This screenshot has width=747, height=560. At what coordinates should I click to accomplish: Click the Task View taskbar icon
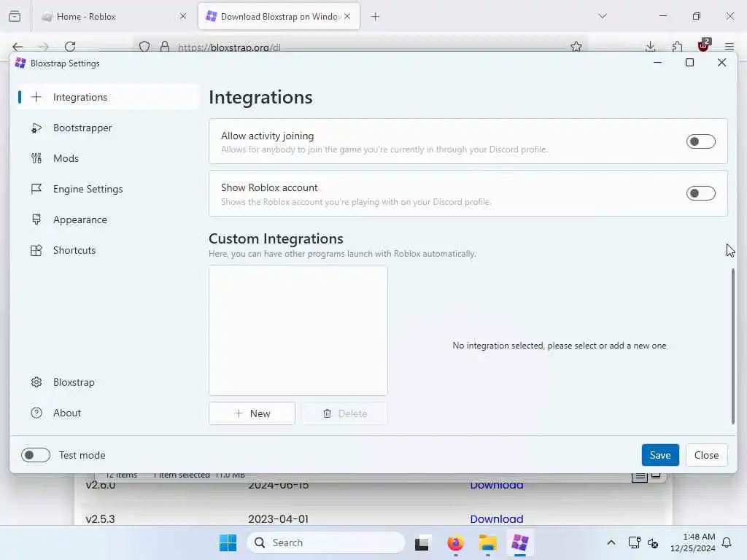point(422,542)
